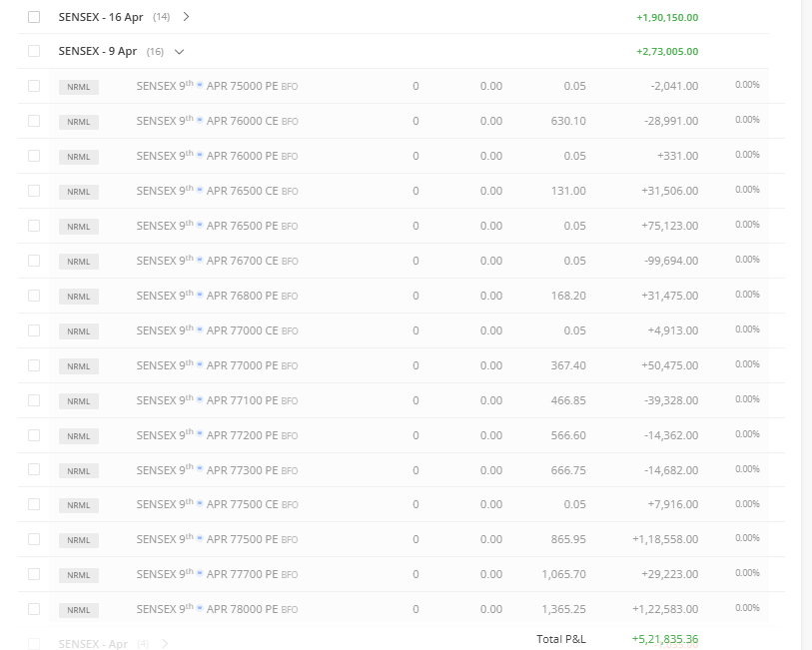Click P&L value +75,123.00
This screenshot has width=812, height=650.
point(669,226)
